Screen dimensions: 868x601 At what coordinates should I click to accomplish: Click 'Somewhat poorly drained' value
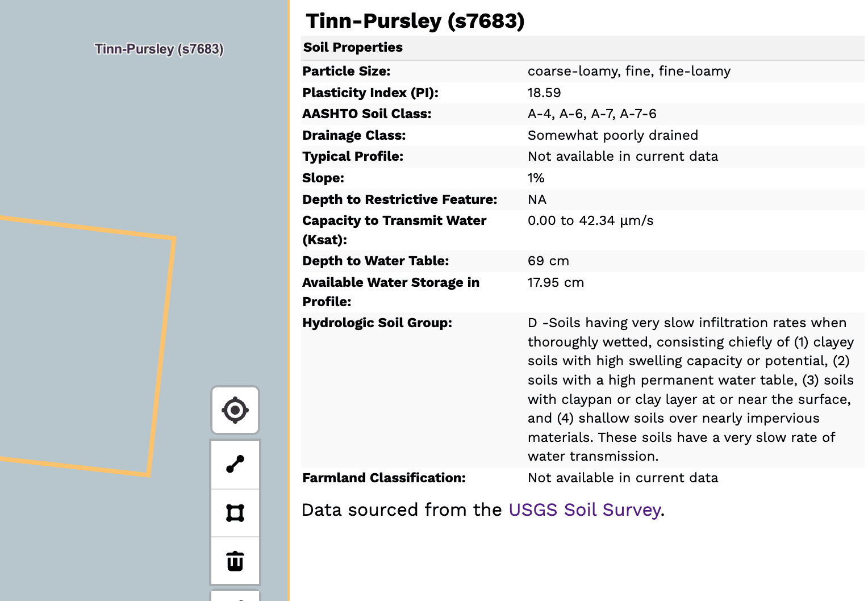[612, 135]
